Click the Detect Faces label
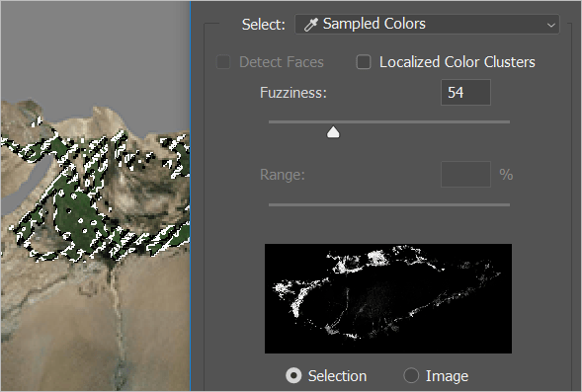 click(282, 62)
